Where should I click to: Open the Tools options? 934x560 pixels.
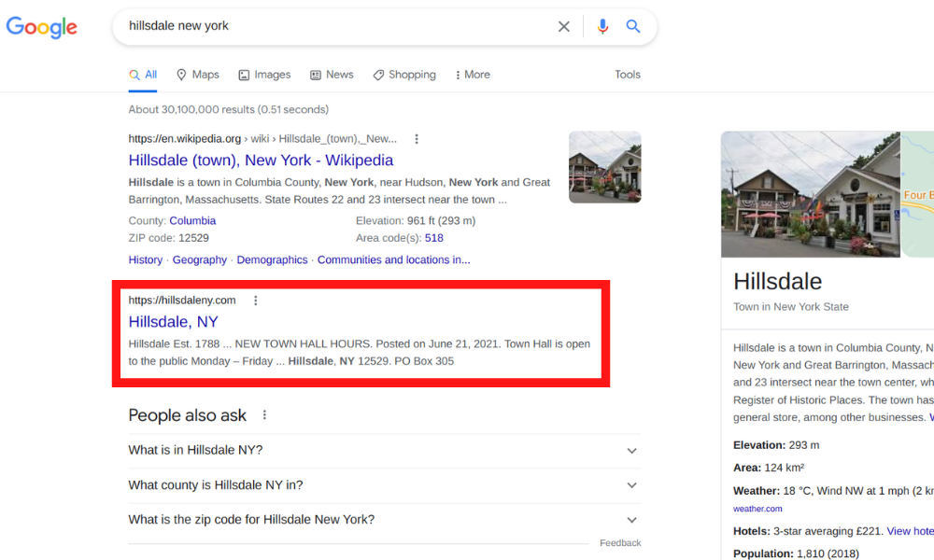(628, 75)
